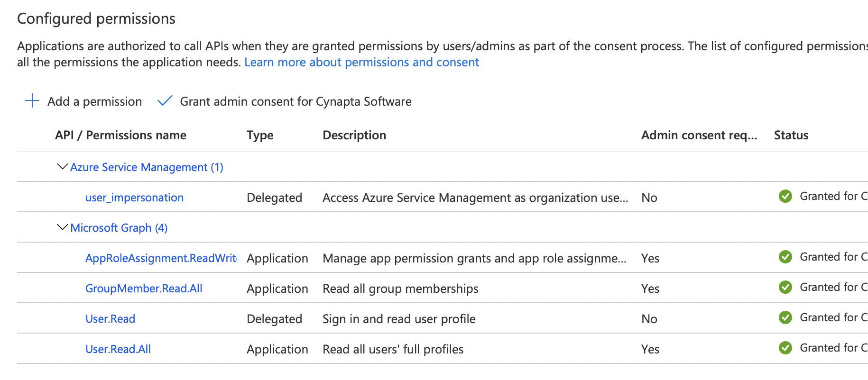Click green status icon in AppRoleAssignment row
Image resolution: width=868 pixels, height=380 pixels.
(x=785, y=257)
